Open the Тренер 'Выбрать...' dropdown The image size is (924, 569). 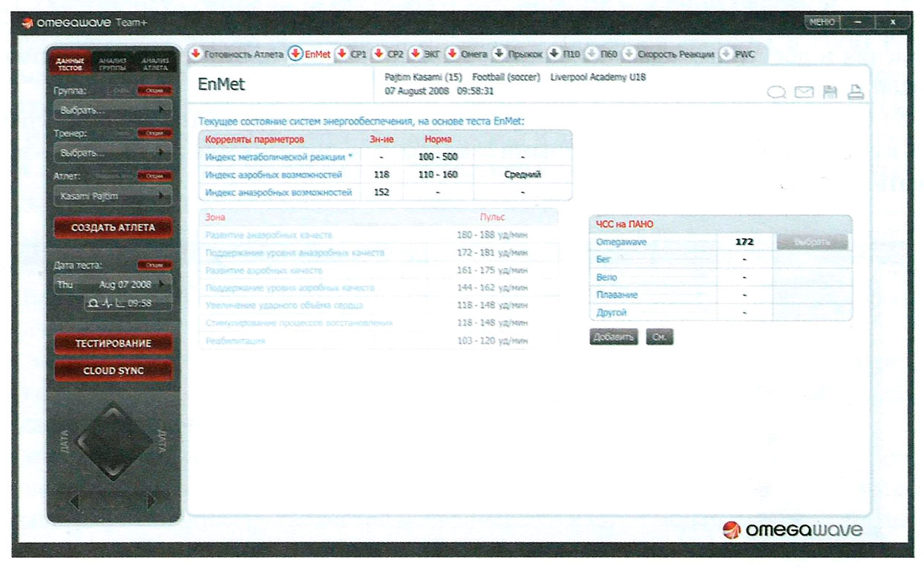pyautogui.click(x=112, y=152)
